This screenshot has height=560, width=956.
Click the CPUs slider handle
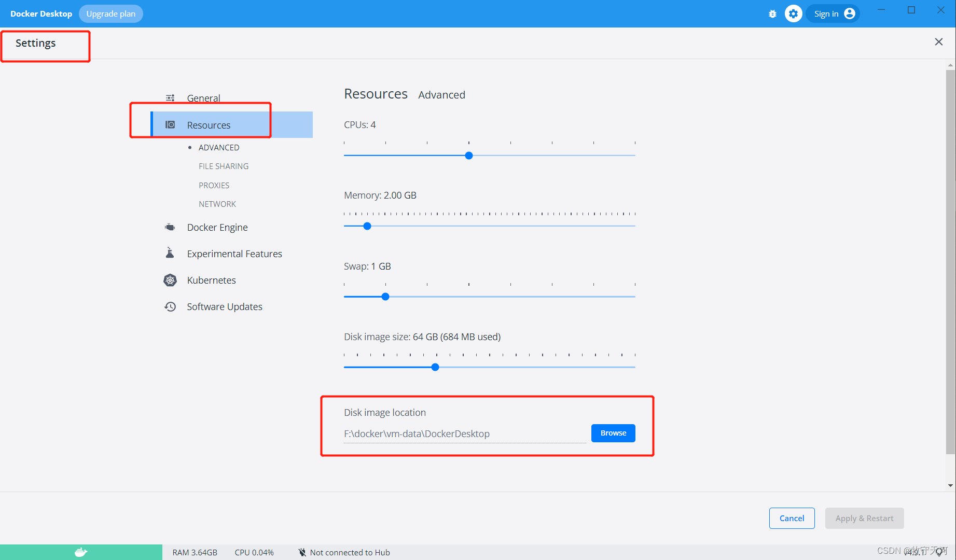[x=469, y=156]
